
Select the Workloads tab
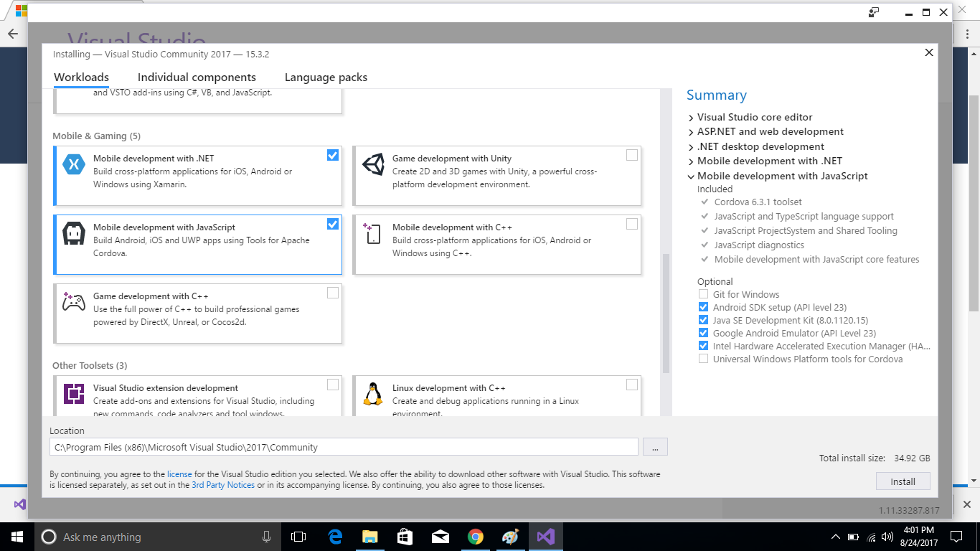click(81, 77)
